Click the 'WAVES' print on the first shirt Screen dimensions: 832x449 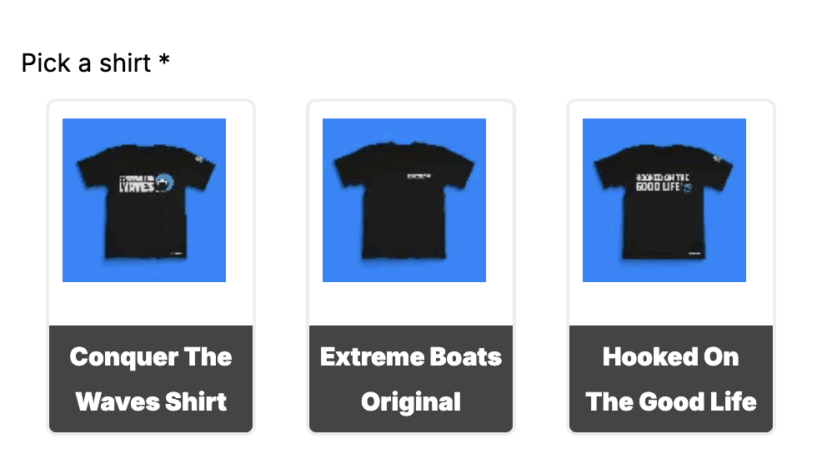point(137,186)
